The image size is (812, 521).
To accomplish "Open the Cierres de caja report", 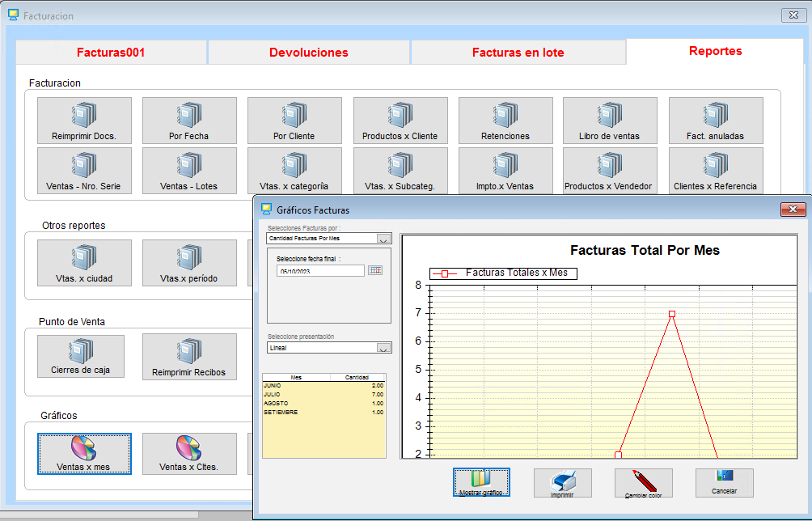I will point(81,356).
